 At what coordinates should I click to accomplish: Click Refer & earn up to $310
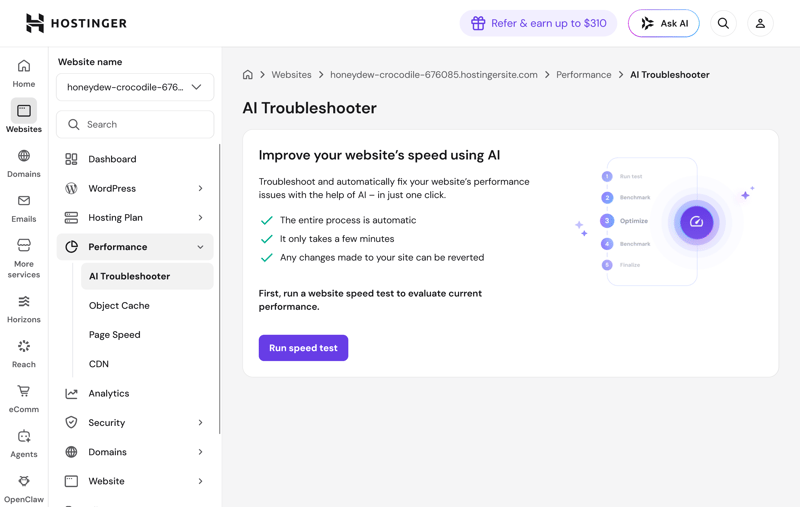pyautogui.click(x=538, y=23)
